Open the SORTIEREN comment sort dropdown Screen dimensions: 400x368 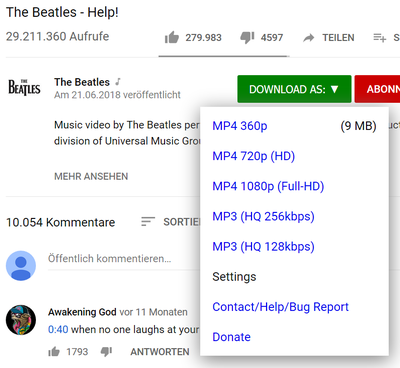click(182, 222)
